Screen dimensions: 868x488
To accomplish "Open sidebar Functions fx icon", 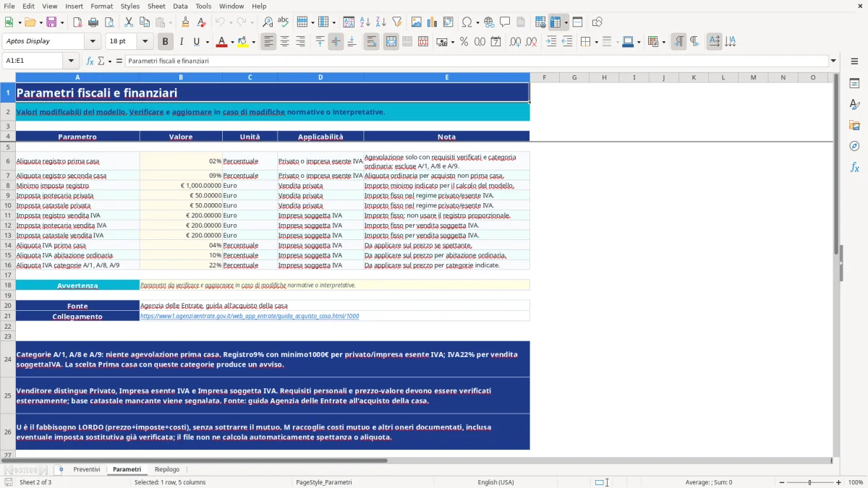I will (x=854, y=167).
